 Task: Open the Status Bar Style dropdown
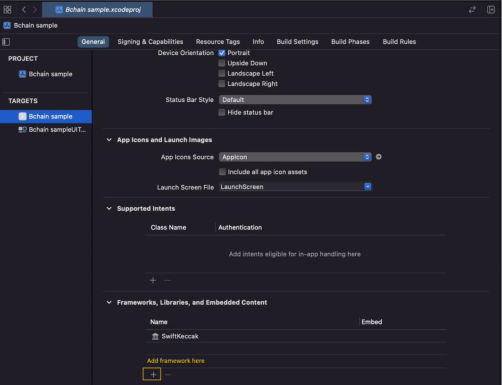pyautogui.click(x=295, y=100)
